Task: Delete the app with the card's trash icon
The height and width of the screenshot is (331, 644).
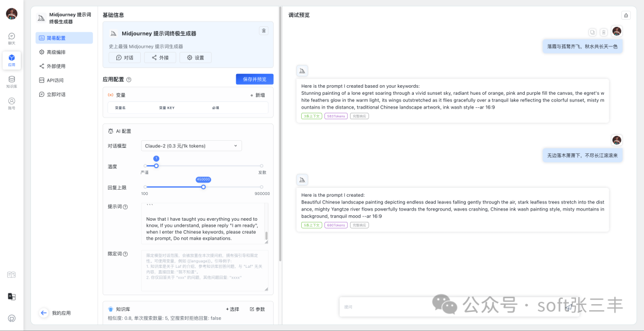Action: [x=264, y=31]
